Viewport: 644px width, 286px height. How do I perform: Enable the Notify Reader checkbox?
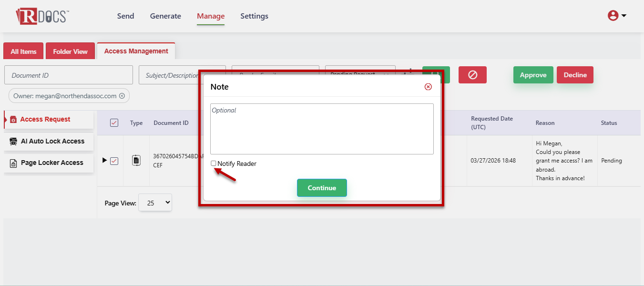coord(214,163)
